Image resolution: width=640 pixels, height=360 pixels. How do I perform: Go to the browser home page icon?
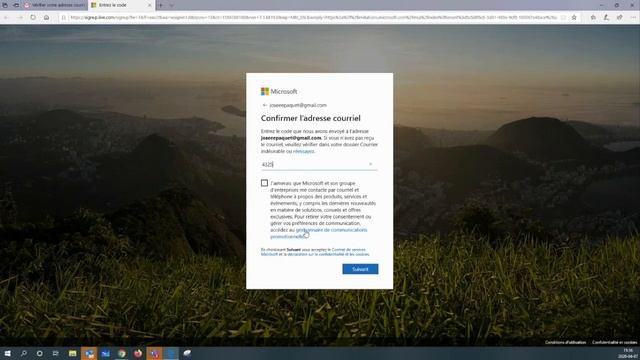click(x=47, y=18)
